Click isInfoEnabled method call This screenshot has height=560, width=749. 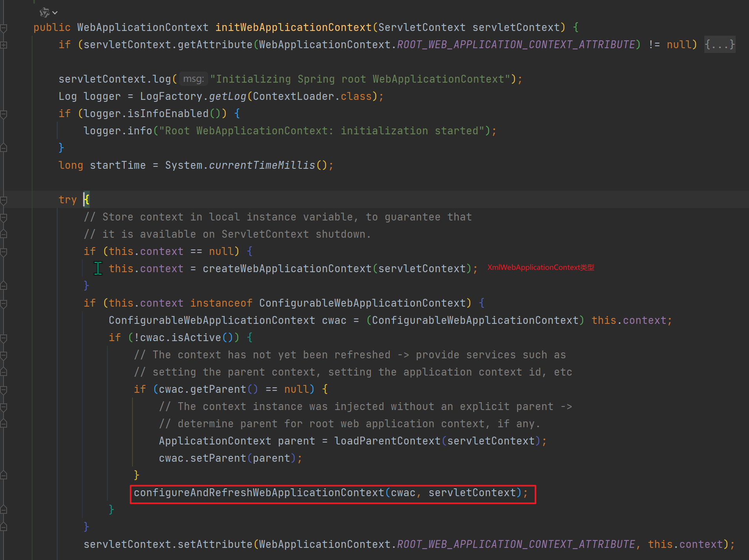(168, 114)
